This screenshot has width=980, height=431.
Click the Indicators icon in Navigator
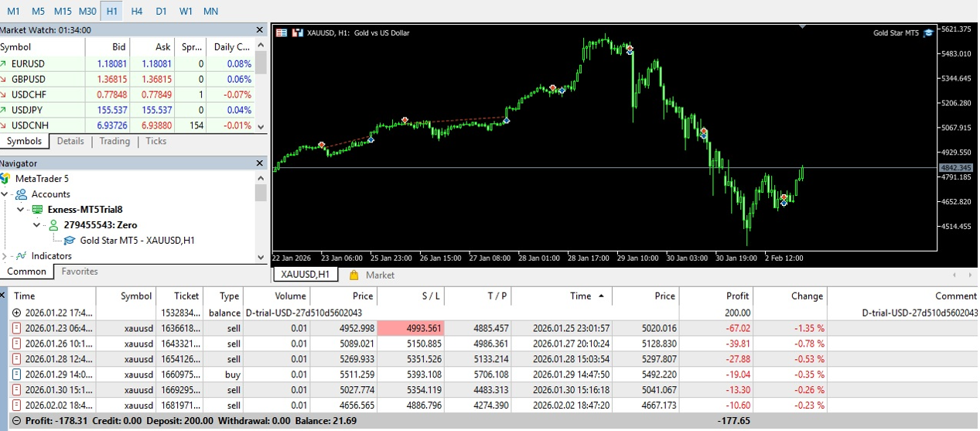22,255
